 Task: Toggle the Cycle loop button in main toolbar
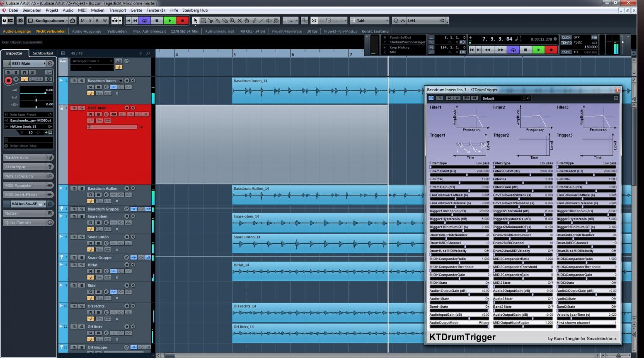pos(145,20)
